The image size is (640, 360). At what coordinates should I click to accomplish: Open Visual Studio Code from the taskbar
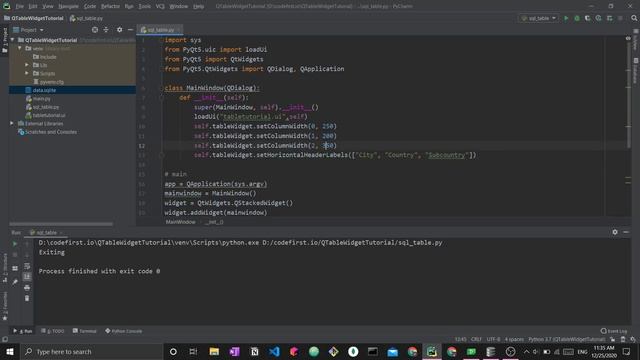(x=274, y=351)
